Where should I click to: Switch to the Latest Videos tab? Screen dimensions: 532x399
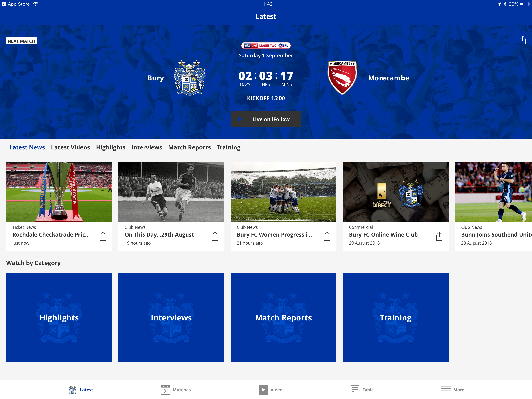[x=70, y=147]
